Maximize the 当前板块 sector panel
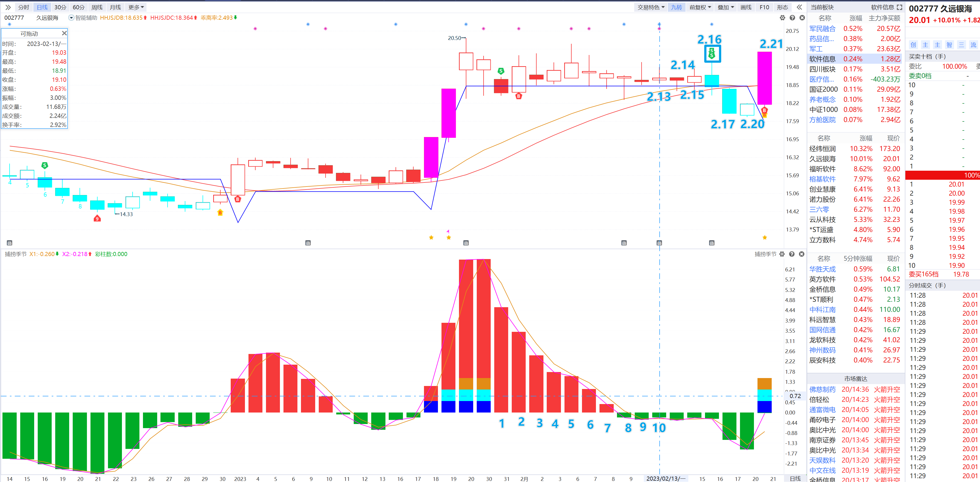Image resolution: width=980 pixels, height=482 pixels. pos(899,7)
